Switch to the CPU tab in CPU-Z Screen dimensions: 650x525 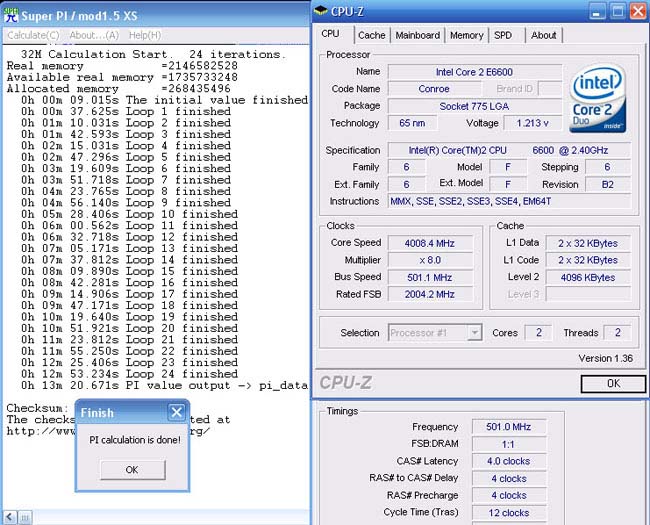(x=330, y=34)
